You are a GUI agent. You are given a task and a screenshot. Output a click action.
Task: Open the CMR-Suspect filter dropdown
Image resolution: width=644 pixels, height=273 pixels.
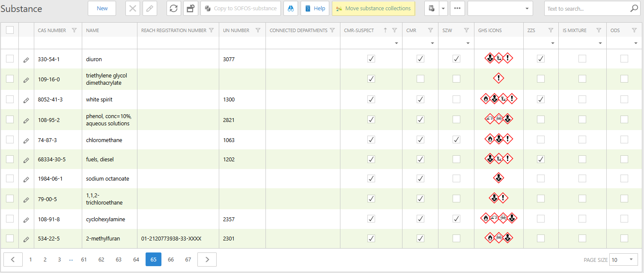pos(397,43)
